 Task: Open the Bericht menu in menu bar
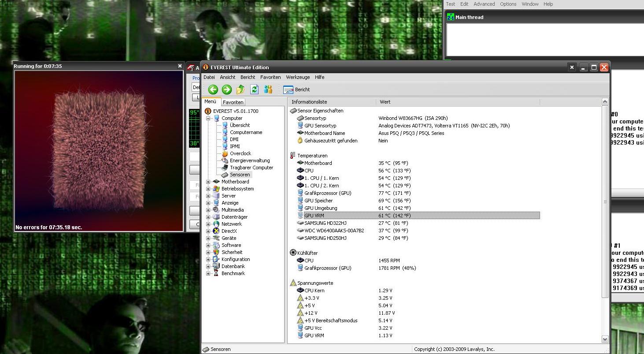click(x=248, y=77)
